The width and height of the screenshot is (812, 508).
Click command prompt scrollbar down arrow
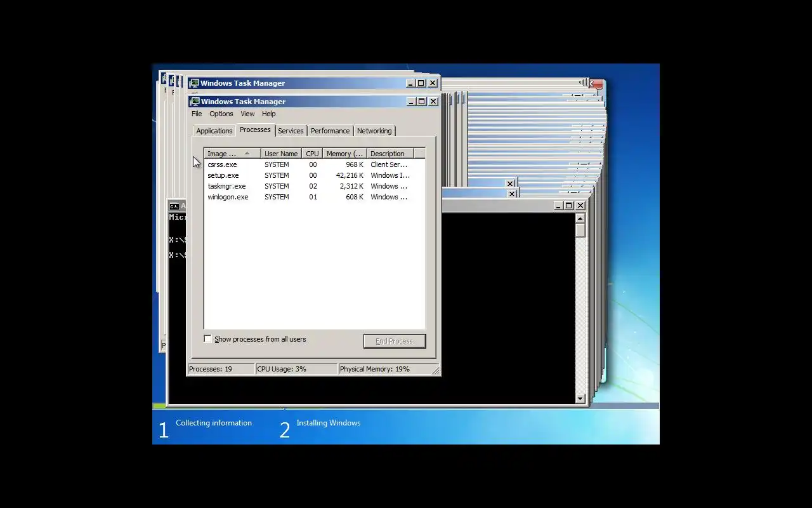pyautogui.click(x=580, y=399)
